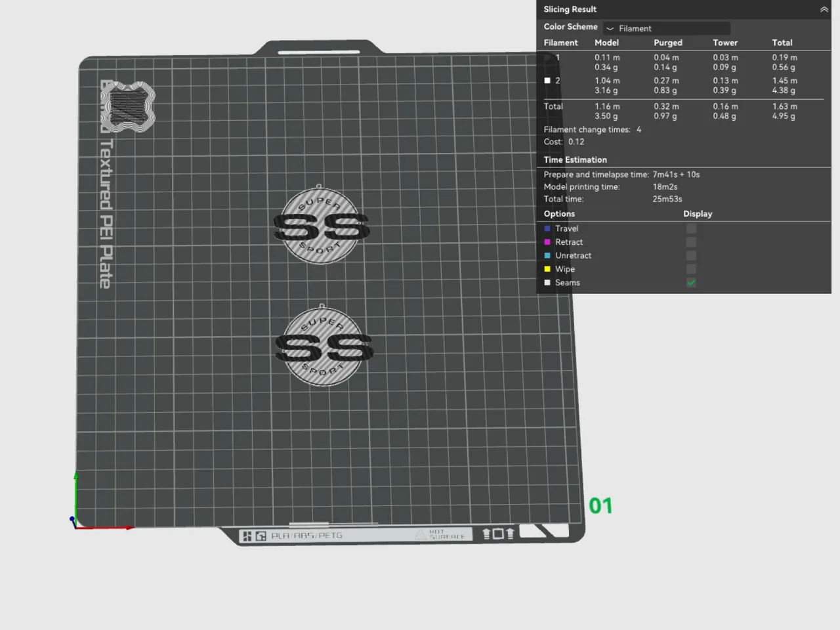Viewport: 840px width, 630px height.
Task: Click the prepare time 7m41s + 10s
Action: point(676,175)
